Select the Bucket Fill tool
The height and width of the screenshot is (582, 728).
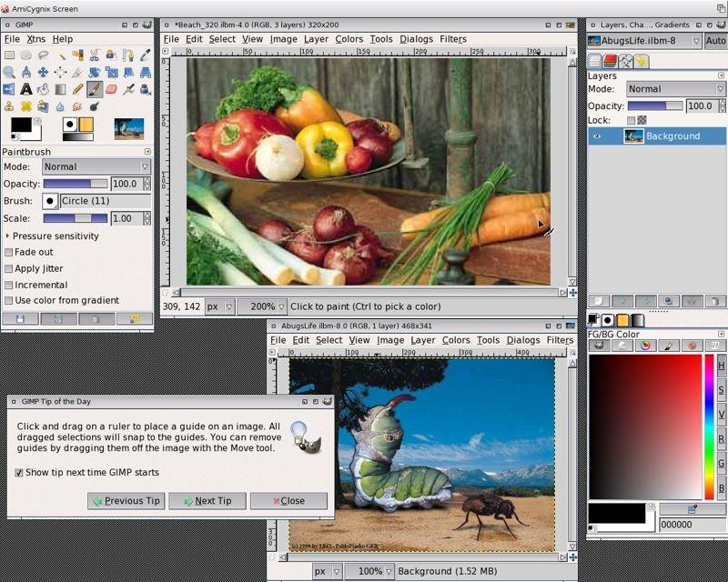click(x=43, y=89)
